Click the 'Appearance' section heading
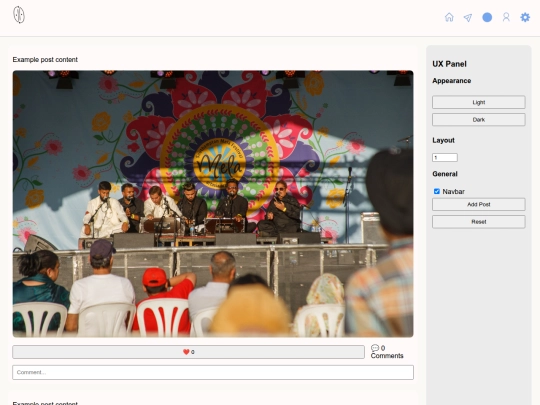The width and height of the screenshot is (540, 405). click(x=452, y=81)
